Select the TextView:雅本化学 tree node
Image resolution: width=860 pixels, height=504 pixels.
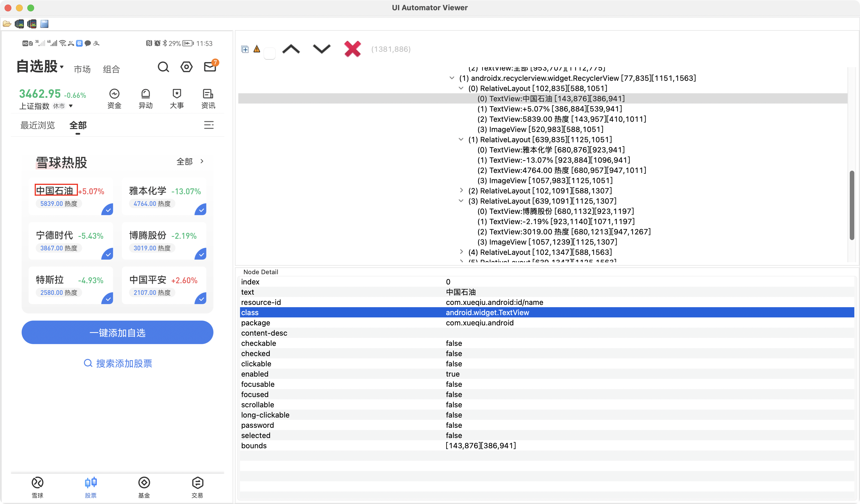551,150
